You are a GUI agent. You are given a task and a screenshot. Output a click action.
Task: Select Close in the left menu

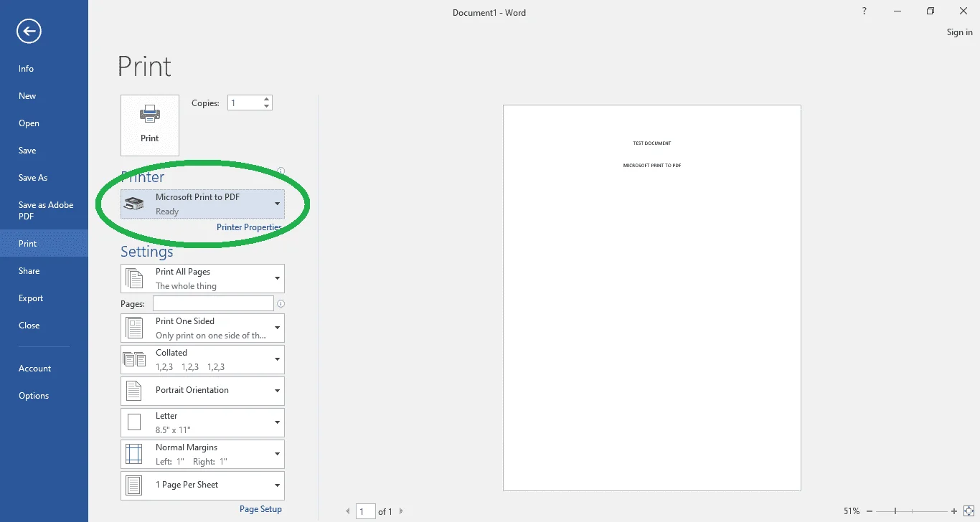(44, 326)
